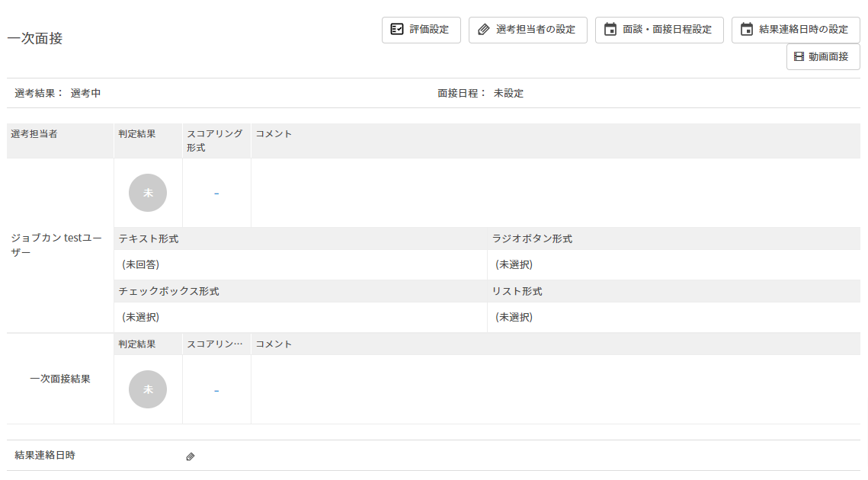Click the 選考中 status beside 選考結果
The width and height of the screenshot is (868, 480).
tap(86, 94)
